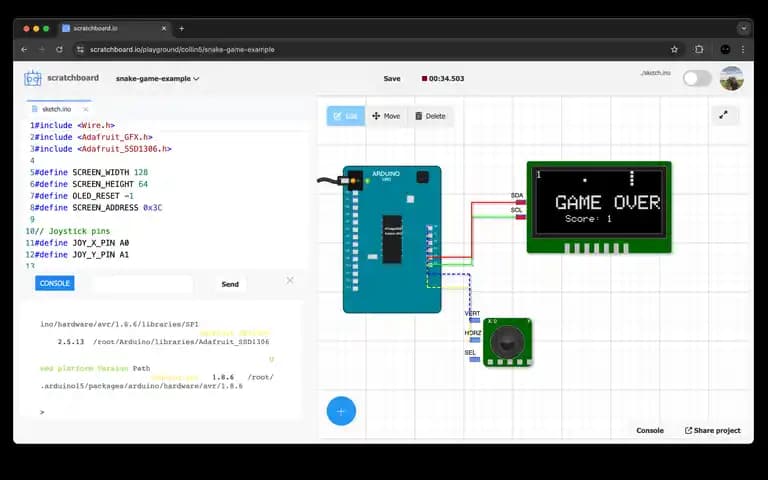Click the OLED display showing GAME OVER
The image size is (768, 480).
(599, 207)
